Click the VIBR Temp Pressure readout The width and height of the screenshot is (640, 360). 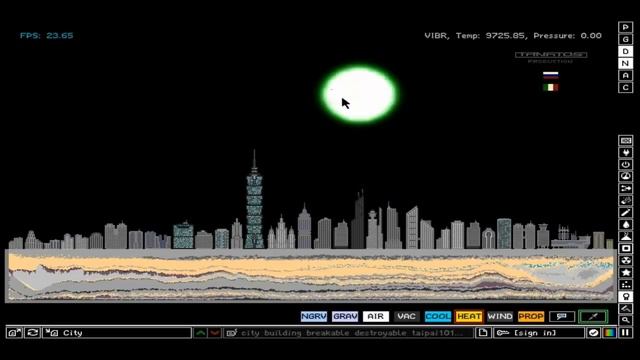(x=513, y=36)
